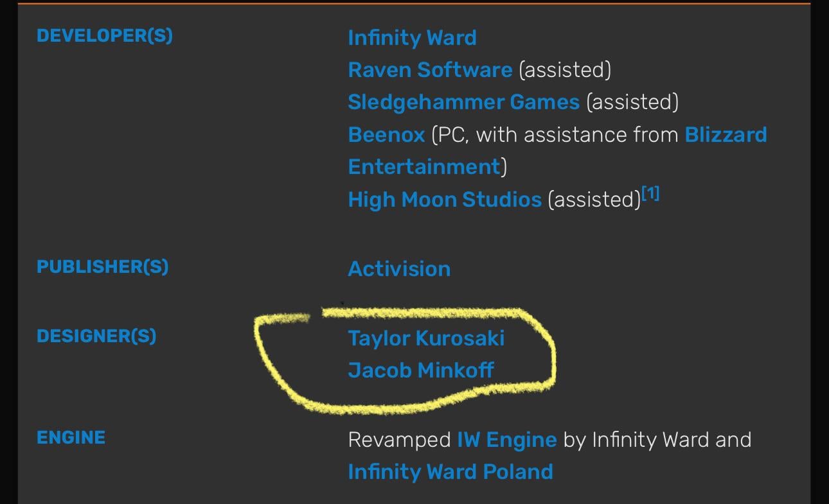Select the ENGINE row label
Screen dimensions: 829x504
tap(71, 438)
